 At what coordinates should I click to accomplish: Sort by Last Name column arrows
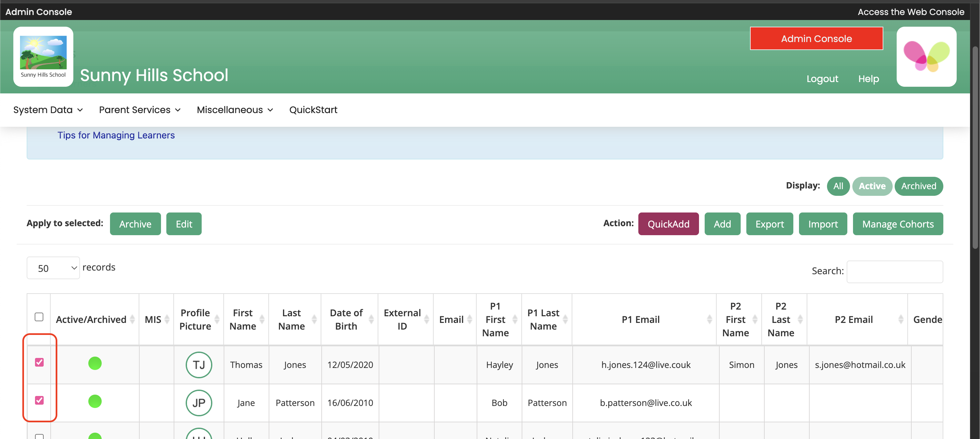[314, 319]
